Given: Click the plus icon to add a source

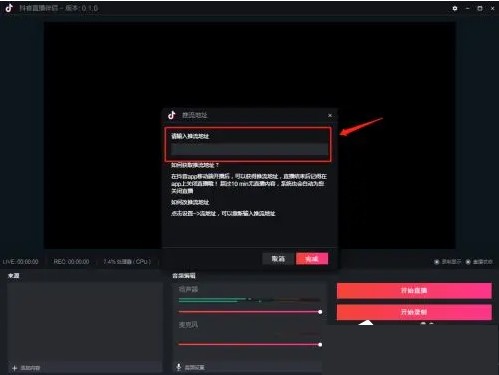Looking at the screenshot, I should (14, 368).
